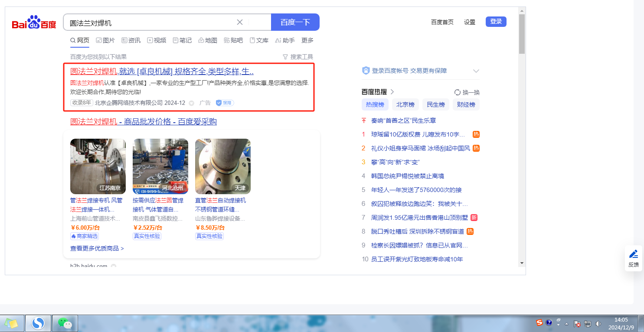Click the 百度一下 search button
This screenshot has height=332, width=644.
[x=295, y=22]
